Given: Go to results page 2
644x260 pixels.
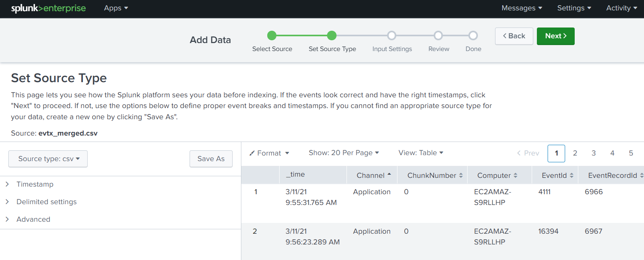Looking at the screenshot, I should [575, 153].
